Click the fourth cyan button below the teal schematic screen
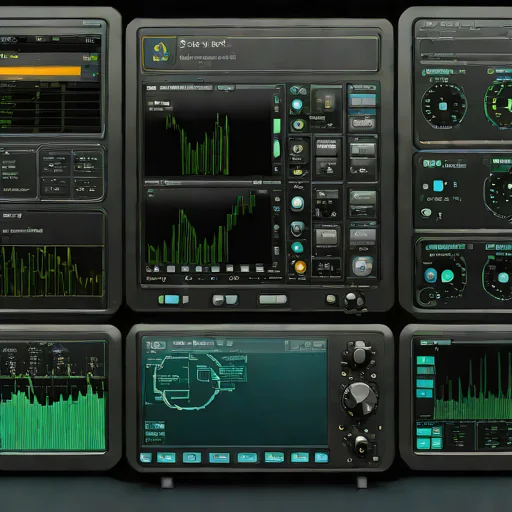Screen dimensions: 512x512 tap(219, 458)
